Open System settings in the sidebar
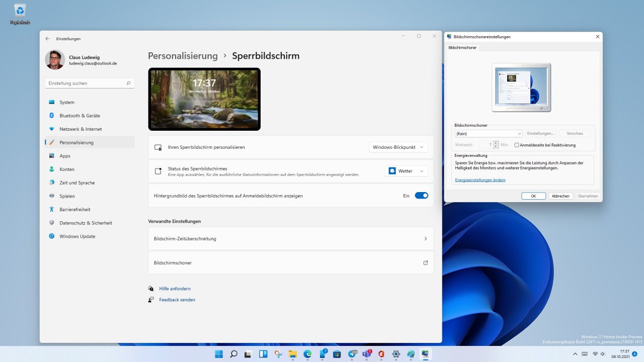This screenshot has width=644, height=362. tap(90, 102)
